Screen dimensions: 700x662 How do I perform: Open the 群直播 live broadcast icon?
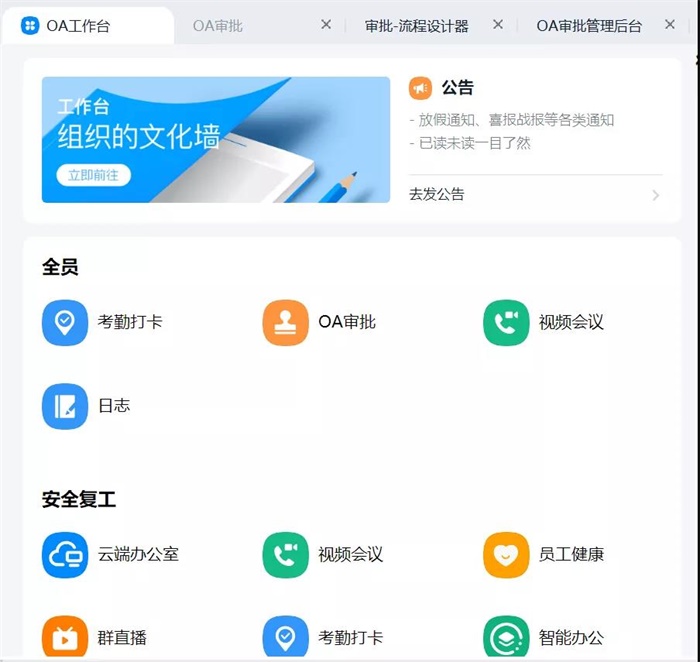65,637
